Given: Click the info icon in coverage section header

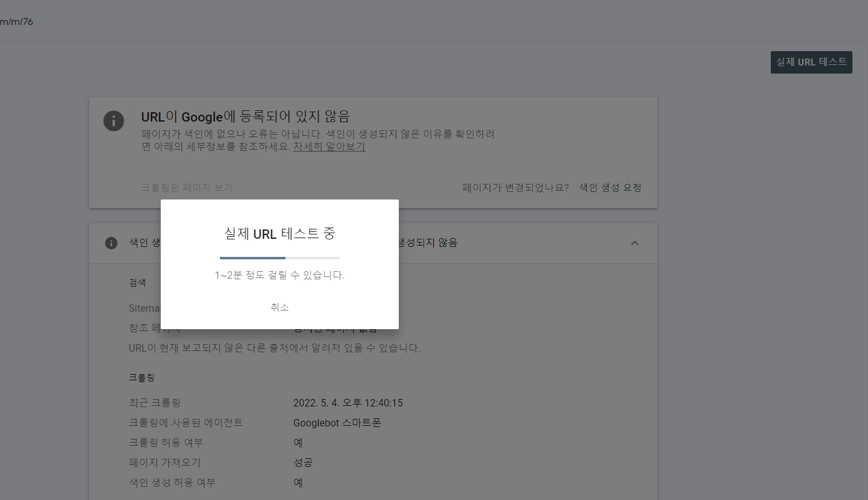Looking at the screenshot, I should (x=112, y=243).
